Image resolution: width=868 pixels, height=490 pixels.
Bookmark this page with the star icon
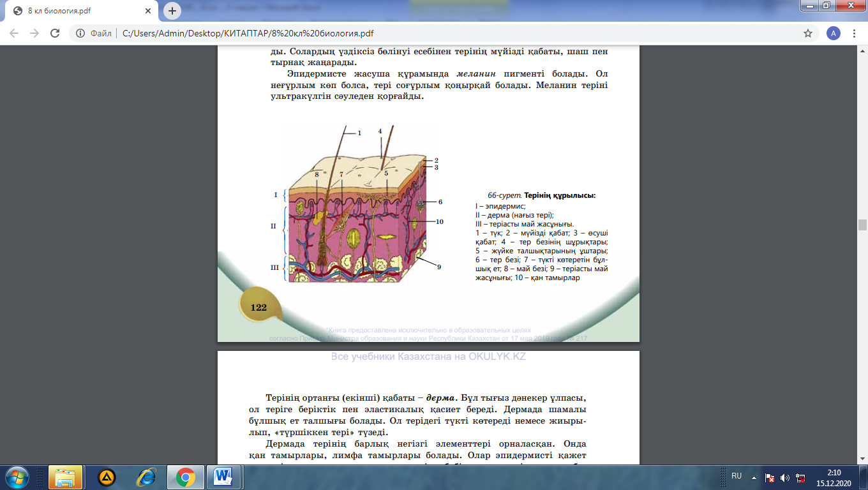pyautogui.click(x=808, y=33)
